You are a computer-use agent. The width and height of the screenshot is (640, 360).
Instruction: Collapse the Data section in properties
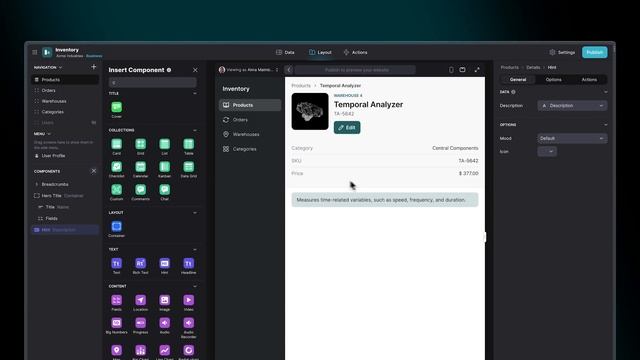(x=605, y=92)
